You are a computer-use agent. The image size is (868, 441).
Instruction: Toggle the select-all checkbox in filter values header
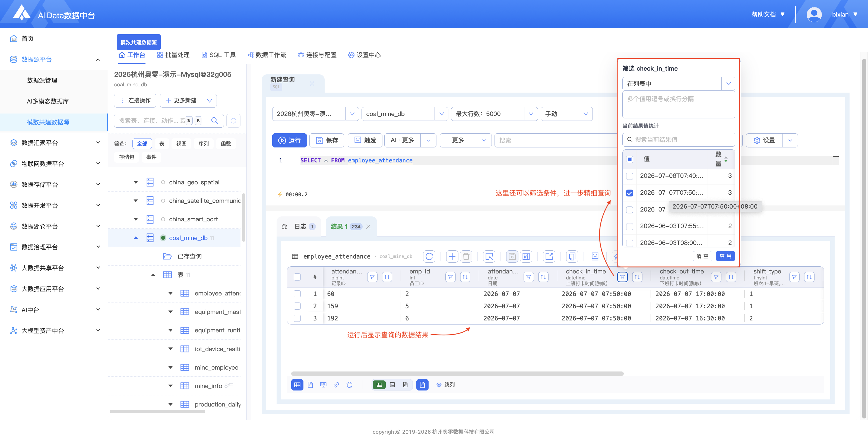click(629, 159)
